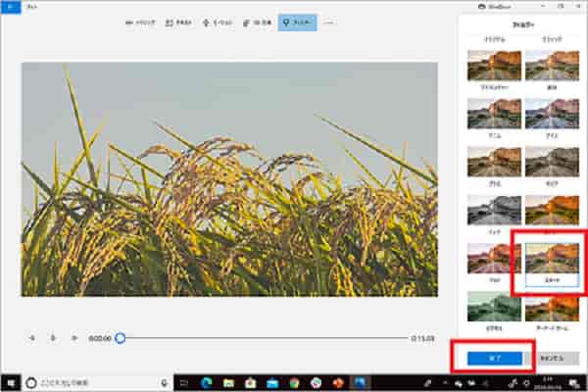Click the blue Done (完了) button
This screenshot has height=392, width=588.
pos(494,359)
